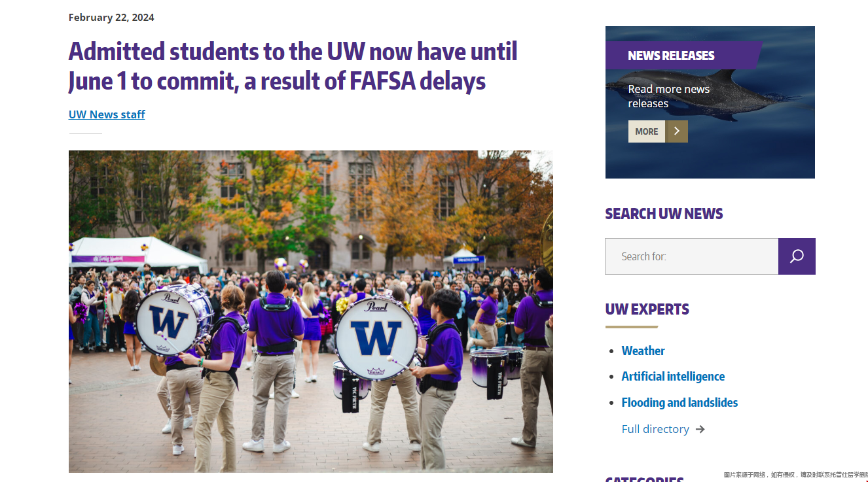Click the arrow icon after Full directory
868x482 pixels.
tap(700, 429)
